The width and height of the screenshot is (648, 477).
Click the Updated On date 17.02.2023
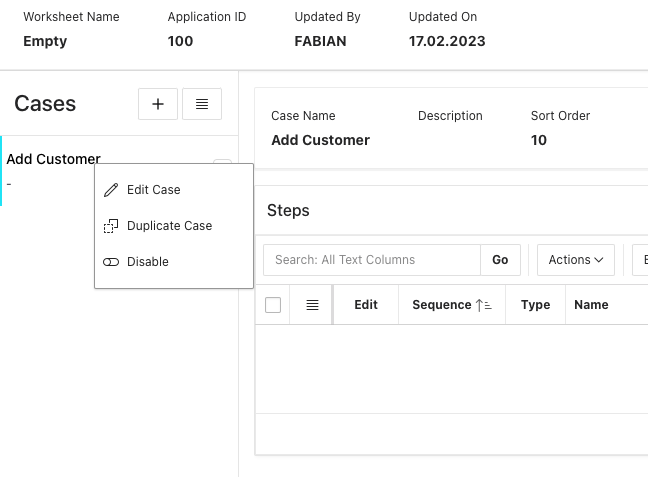pyautogui.click(x=447, y=41)
